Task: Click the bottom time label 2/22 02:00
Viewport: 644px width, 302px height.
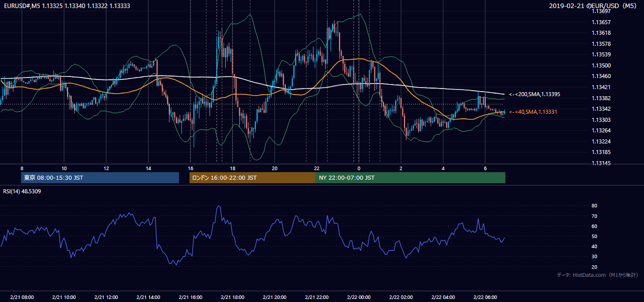Action: coord(401,297)
